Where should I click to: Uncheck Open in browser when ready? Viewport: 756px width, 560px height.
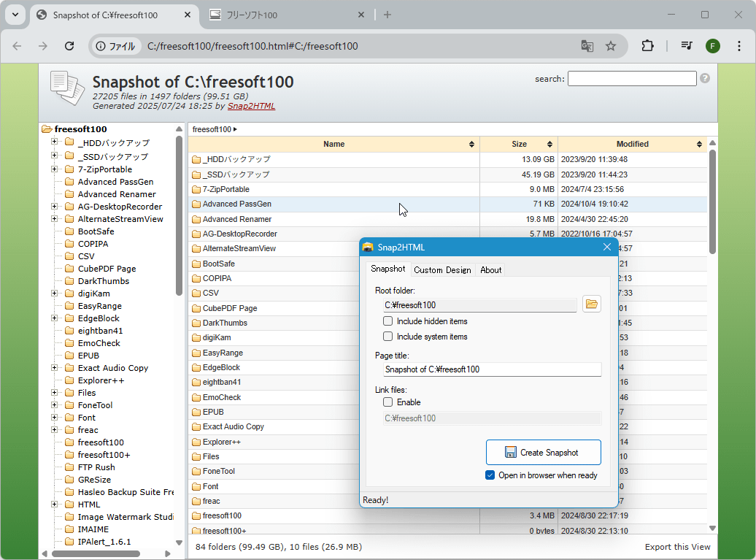coord(490,475)
